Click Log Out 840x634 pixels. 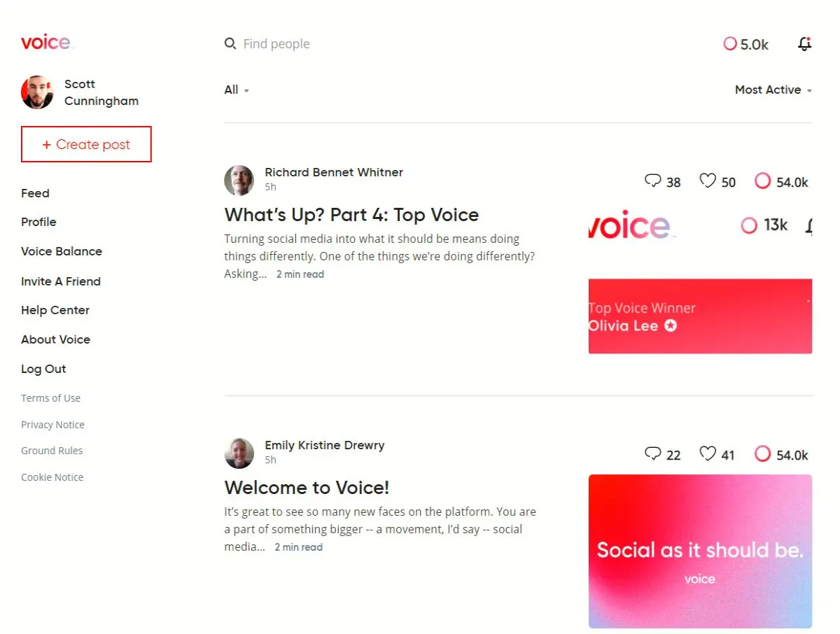[43, 369]
